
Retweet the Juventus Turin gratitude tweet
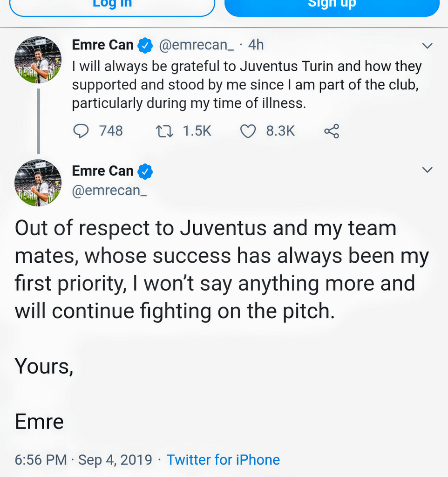coord(164,131)
